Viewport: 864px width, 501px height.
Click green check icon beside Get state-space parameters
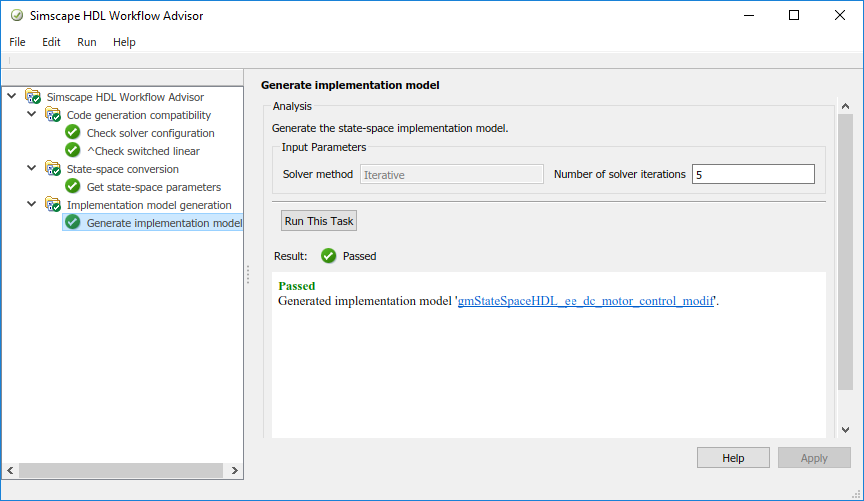[x=72, y=187]
